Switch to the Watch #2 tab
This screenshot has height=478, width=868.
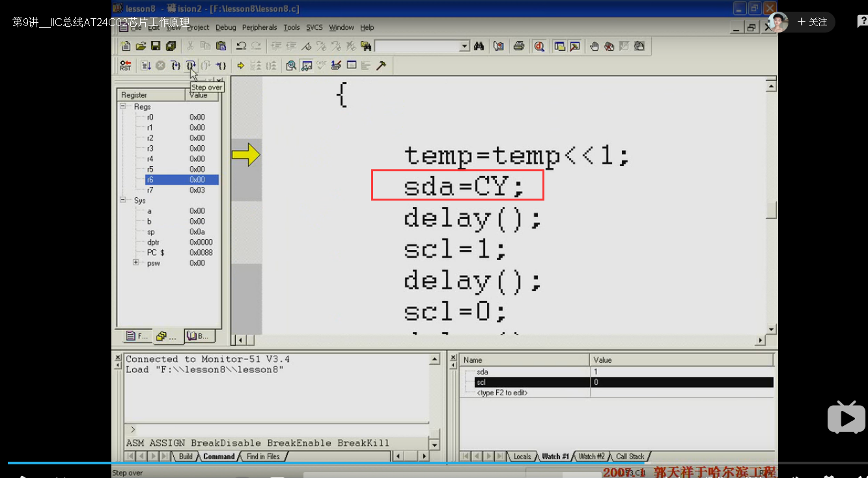click(x=592, y=457)
